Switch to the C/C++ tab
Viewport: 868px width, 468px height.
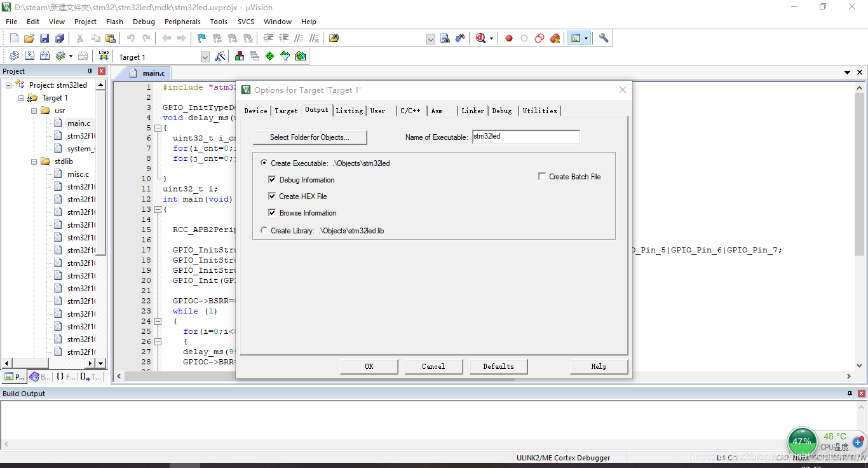click(410, 111)
